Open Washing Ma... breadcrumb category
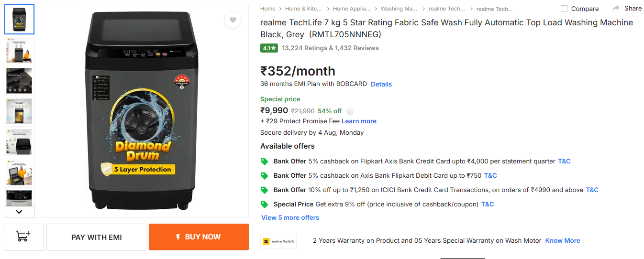The width and height of the screenshot is (644, 259). (399, 9)
